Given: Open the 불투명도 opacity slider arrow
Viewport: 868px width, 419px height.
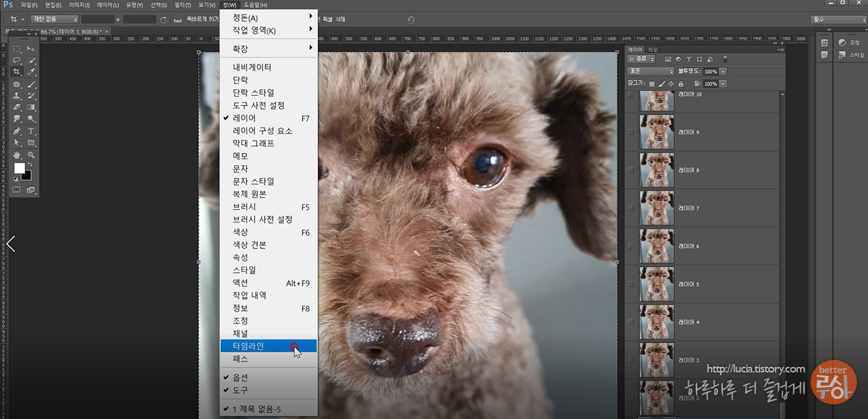Looking at the screenshot, I should click(x=723, y=72).
